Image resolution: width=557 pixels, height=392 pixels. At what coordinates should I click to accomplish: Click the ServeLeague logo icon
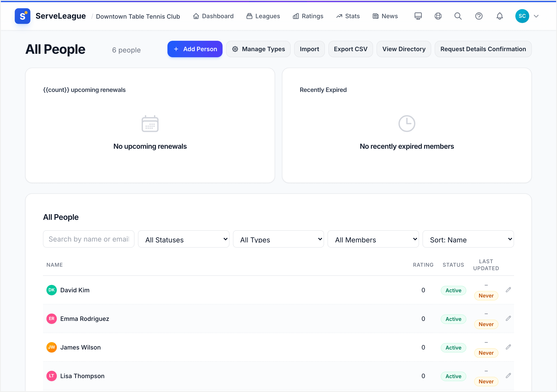(22, 16)
